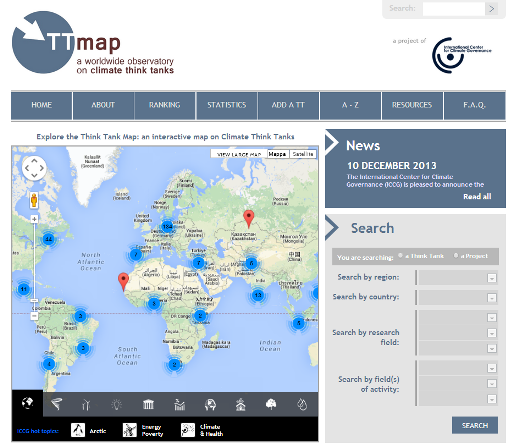Screen dimensions: 508x446
Task: Switch to Mappa map view
Action: click(277, 154)
